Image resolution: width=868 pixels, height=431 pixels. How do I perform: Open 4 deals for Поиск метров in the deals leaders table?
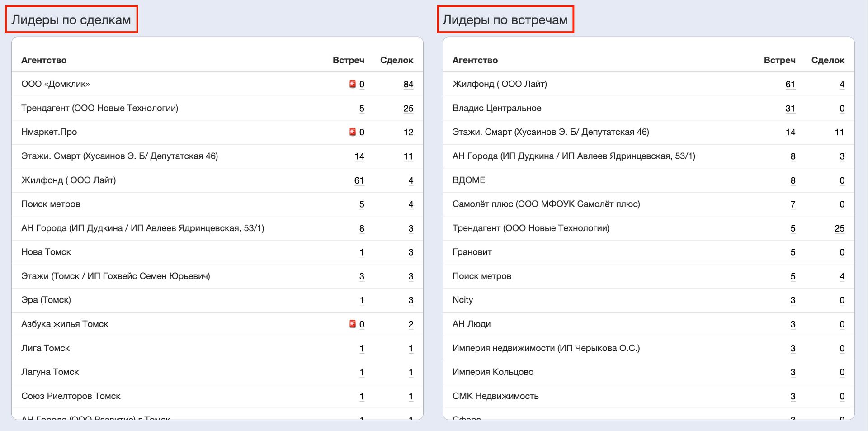(410, 204)
